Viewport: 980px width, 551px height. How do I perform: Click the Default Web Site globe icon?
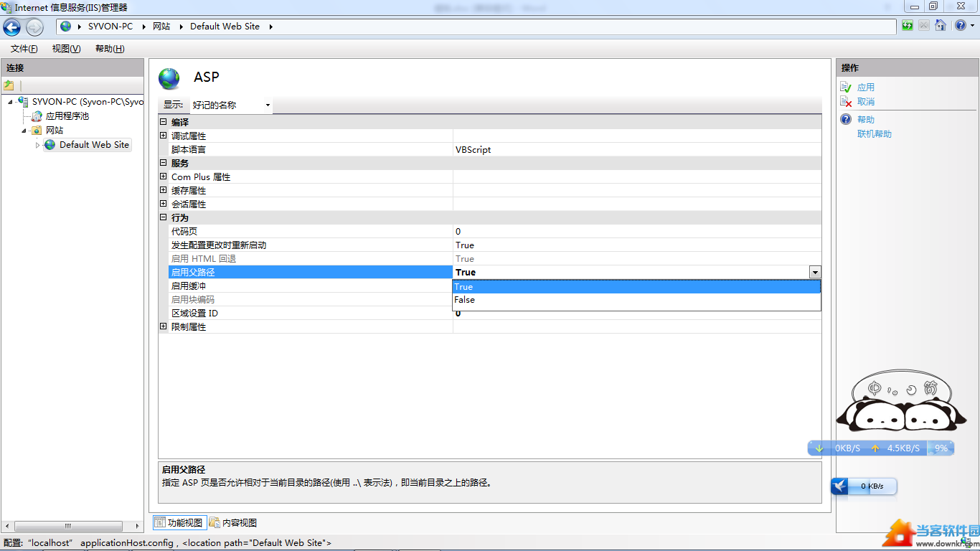(50, 145)
